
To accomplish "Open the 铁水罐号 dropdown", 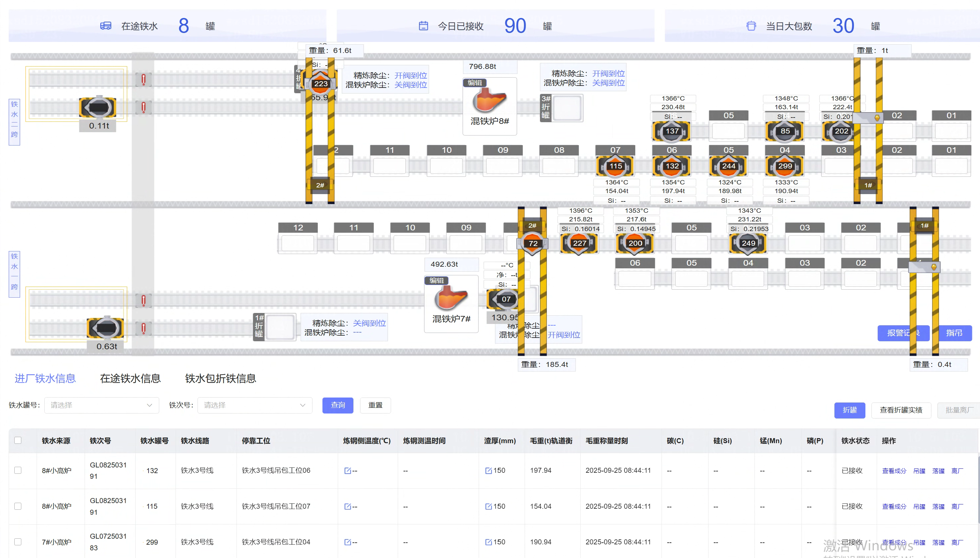I will click(x=101, y=405).
